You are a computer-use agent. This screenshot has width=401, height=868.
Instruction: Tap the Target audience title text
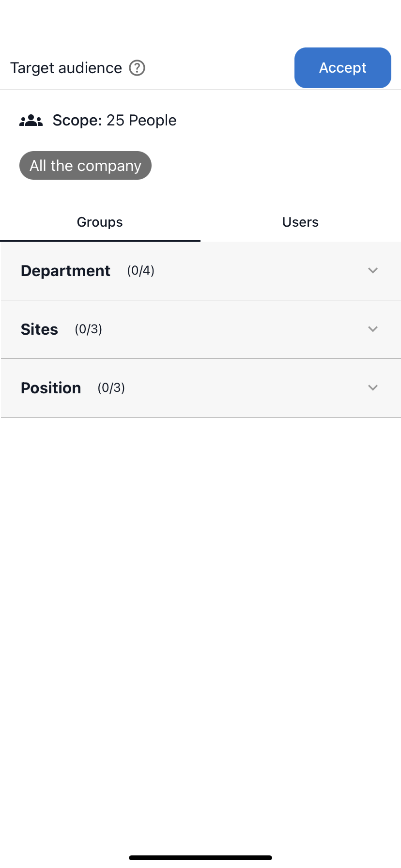(x=66, y=68)
